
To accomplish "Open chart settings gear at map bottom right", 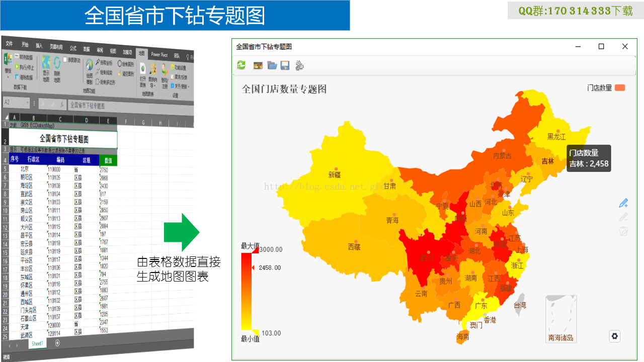I will tap(614, 336).
